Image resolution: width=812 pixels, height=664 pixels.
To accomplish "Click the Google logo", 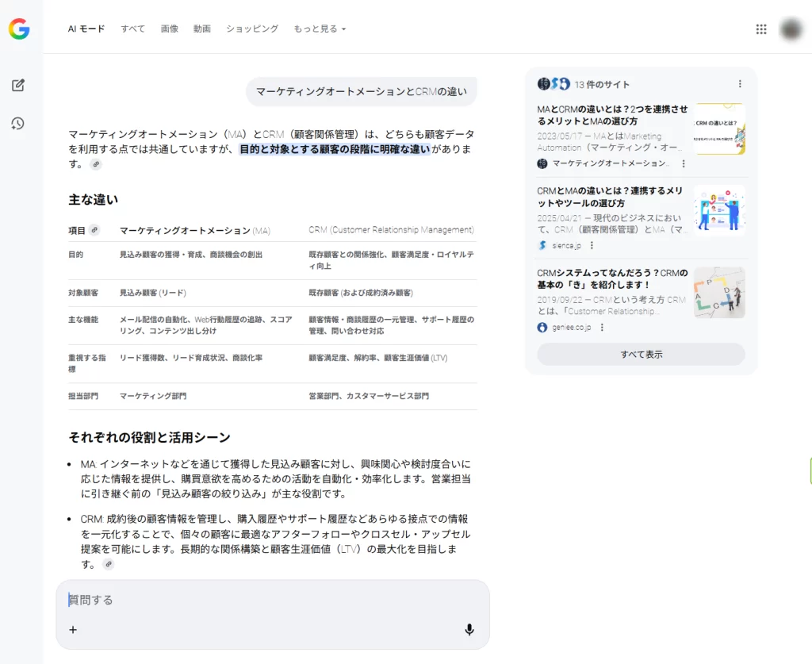I will (17, 29).
